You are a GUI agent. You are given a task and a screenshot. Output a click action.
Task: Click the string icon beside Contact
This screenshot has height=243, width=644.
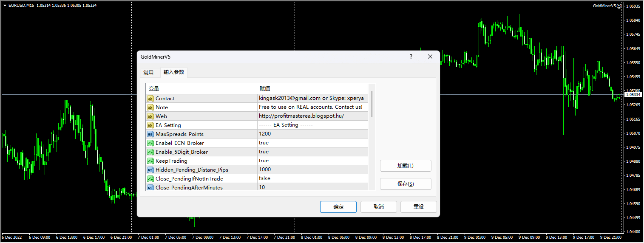pos(150,98)
